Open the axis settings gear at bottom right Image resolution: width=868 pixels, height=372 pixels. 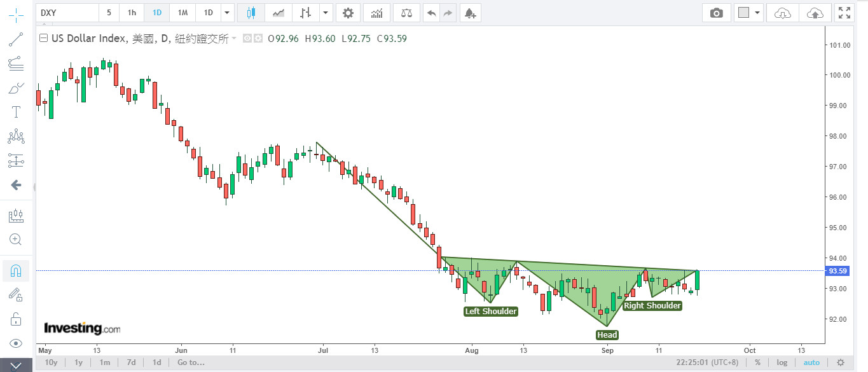(x=841, y=362)
